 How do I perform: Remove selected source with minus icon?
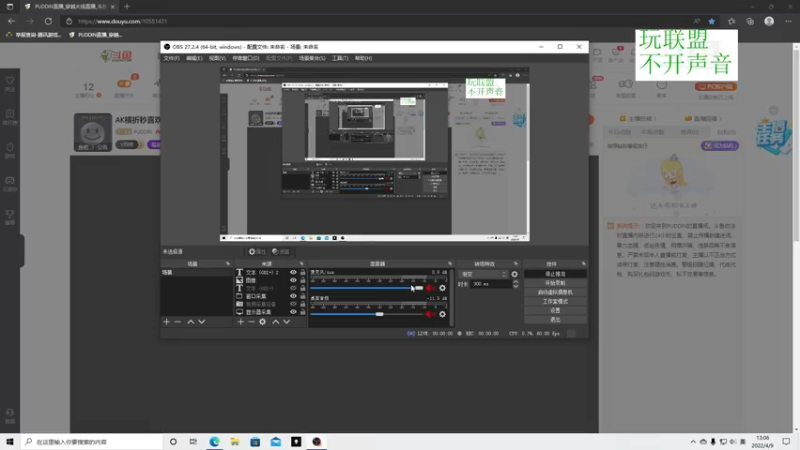pyautogui.click(x=252, y=322)
